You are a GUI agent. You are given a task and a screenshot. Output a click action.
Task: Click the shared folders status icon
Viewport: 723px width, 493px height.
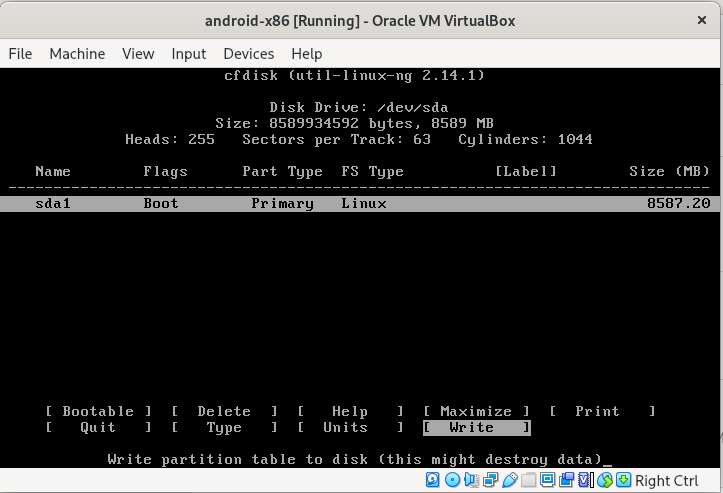(527, 481)
